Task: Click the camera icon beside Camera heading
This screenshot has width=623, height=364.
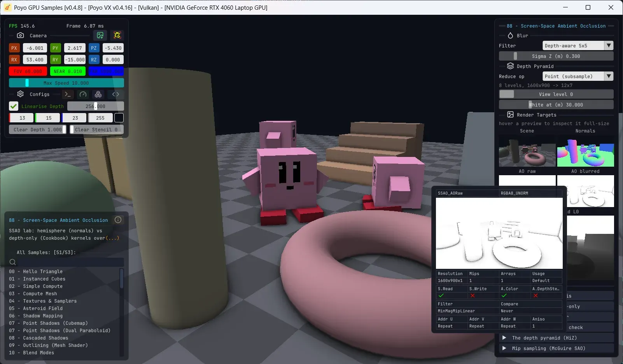Action: (x=21, y=35)
